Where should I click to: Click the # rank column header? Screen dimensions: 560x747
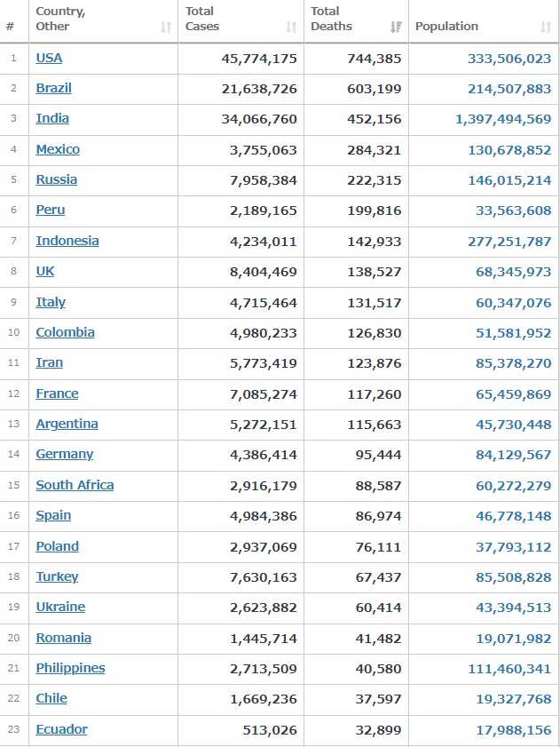click(x=10, y=26)
